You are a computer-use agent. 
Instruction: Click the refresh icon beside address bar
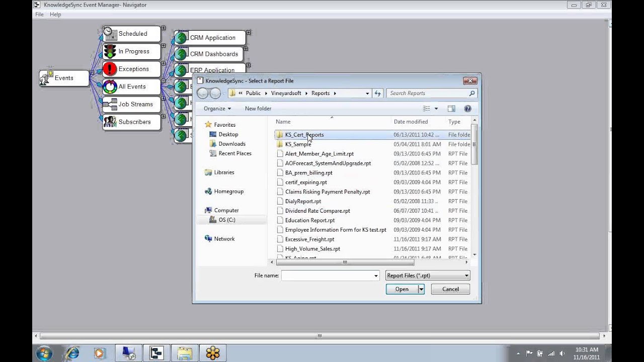coord(378,93)
